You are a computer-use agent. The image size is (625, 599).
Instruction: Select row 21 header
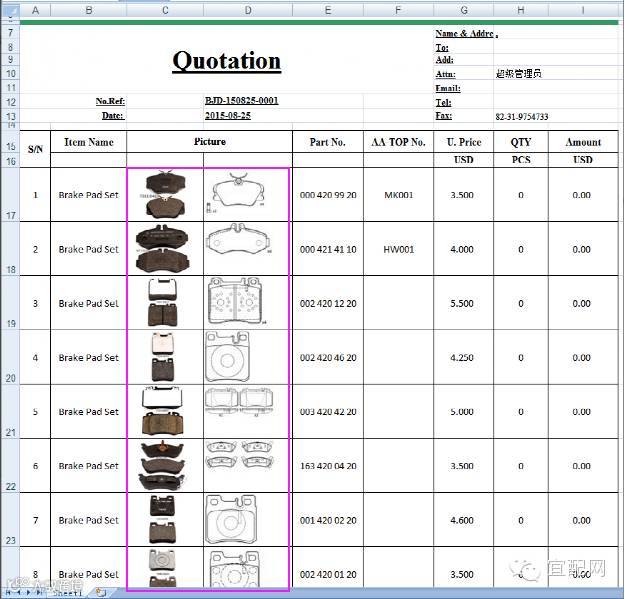[10, 411]
